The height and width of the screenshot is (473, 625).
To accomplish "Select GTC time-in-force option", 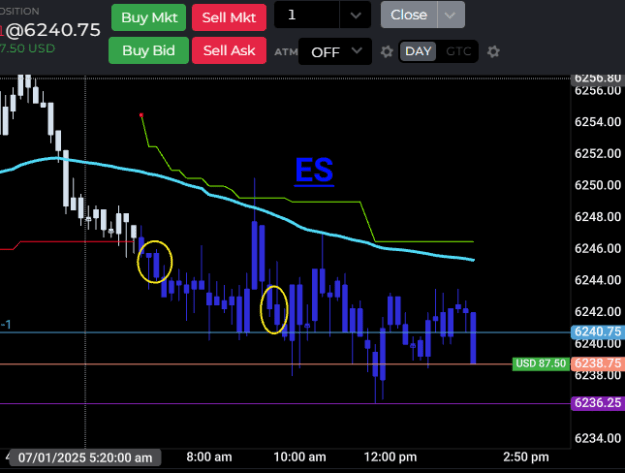I will (458, 51).
